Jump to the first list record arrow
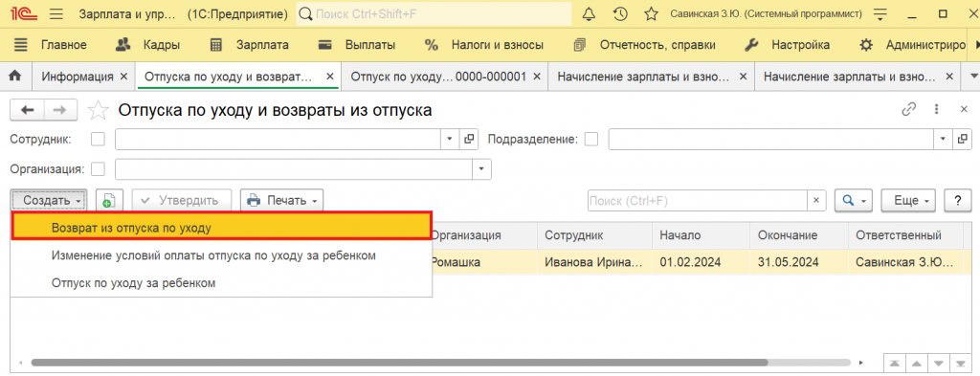The height and width of the screenshot is (376, 980). coord(895,363)
